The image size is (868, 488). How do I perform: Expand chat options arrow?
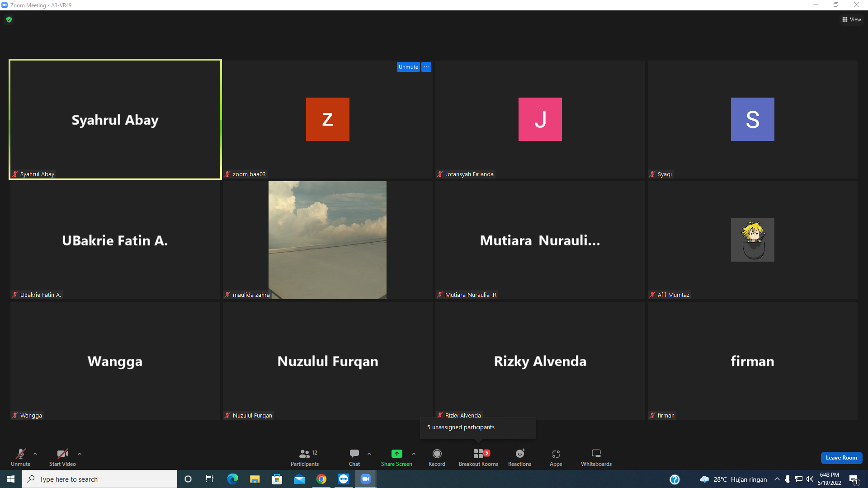(x=369, y=454)
